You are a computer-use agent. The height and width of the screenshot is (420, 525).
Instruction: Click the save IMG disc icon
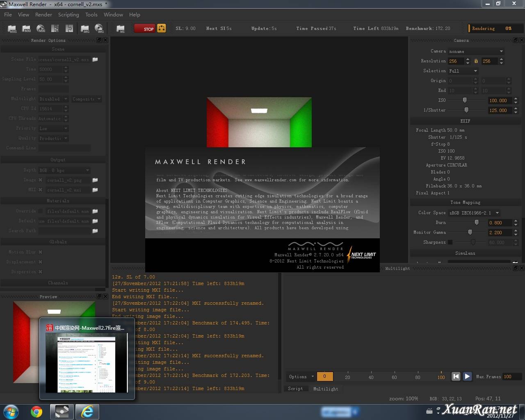(x=99, y=29)
